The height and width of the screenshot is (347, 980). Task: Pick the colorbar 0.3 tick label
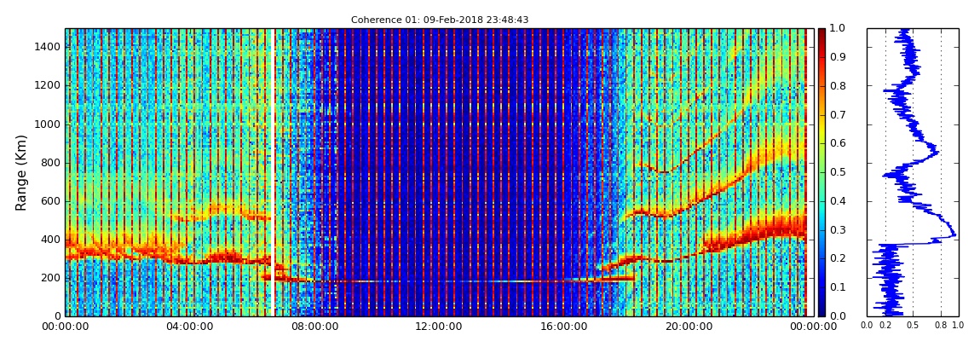[x=837, y=229]
